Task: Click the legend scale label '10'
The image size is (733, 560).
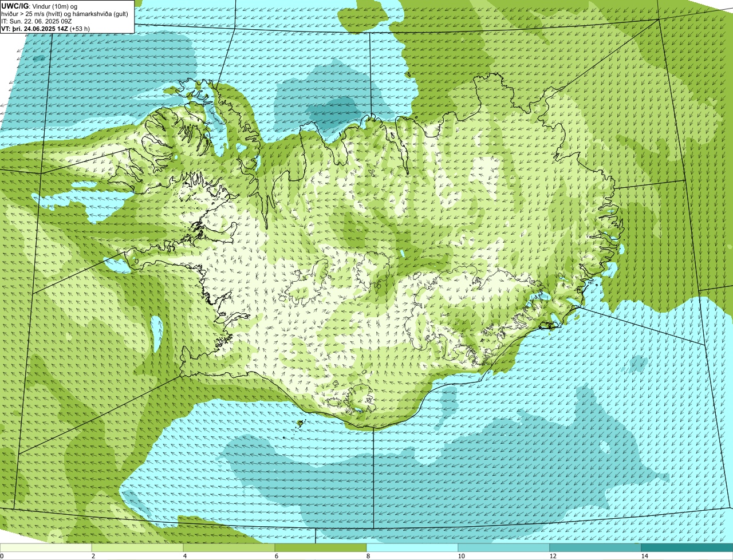Action: point(461,556)
